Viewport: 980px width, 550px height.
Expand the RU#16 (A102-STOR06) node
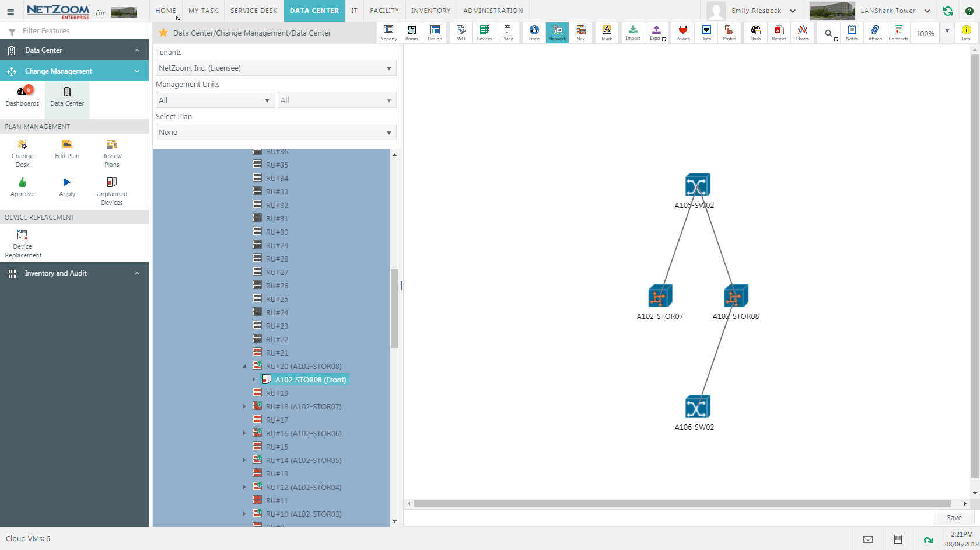pyautogui.click(x=244, y=433)
